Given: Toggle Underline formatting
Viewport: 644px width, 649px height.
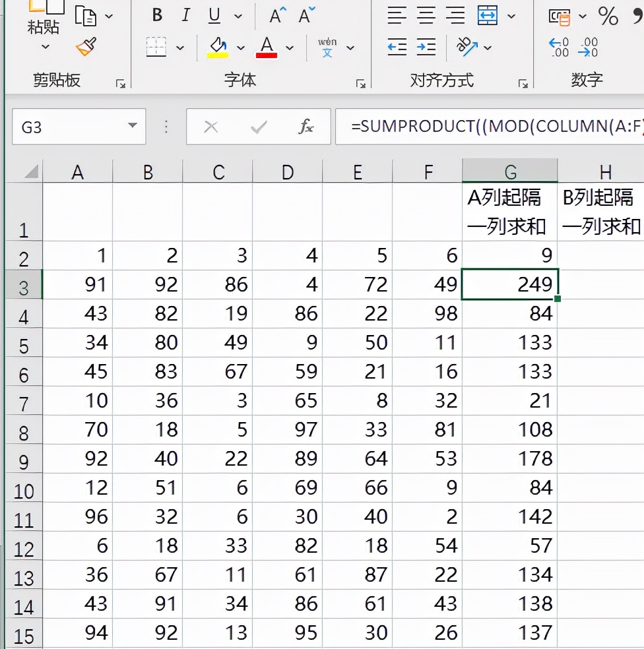Looking at the screenshot, I should pos(214,15).
